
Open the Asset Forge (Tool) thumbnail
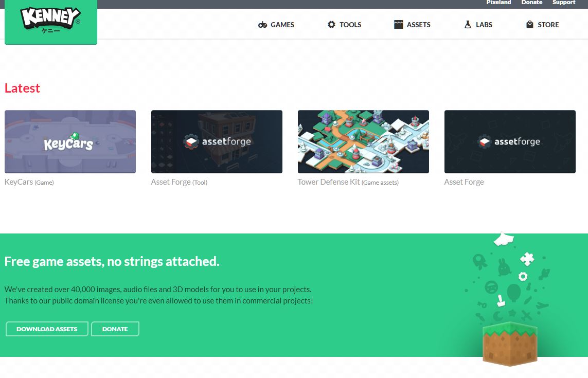point(217,141)
